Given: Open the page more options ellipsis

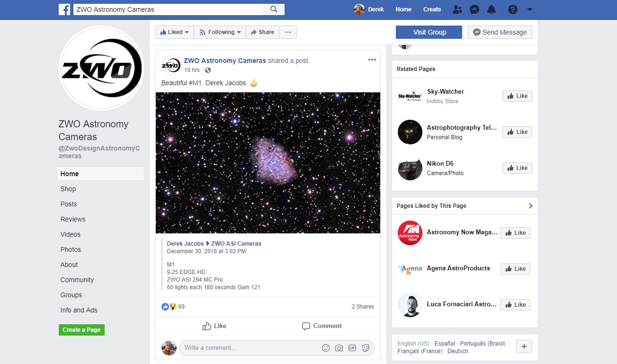Looking at the screenshot, I should click(288, 32).
